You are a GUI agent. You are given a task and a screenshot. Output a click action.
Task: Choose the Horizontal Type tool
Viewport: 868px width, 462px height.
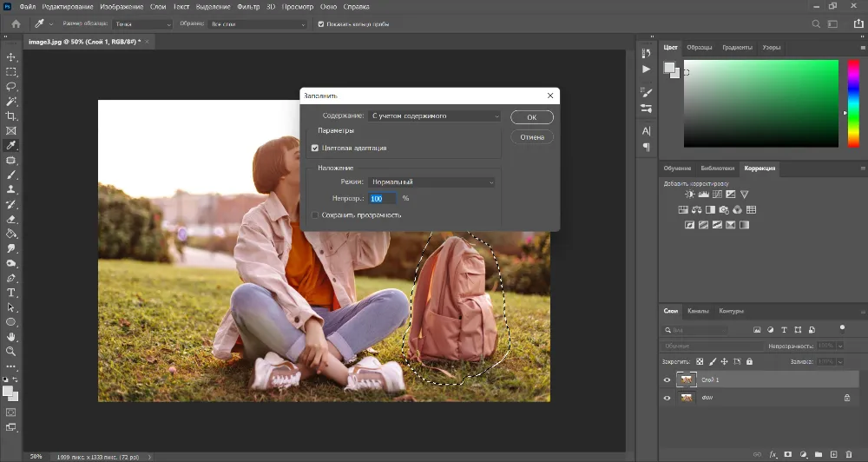[11, 293]
